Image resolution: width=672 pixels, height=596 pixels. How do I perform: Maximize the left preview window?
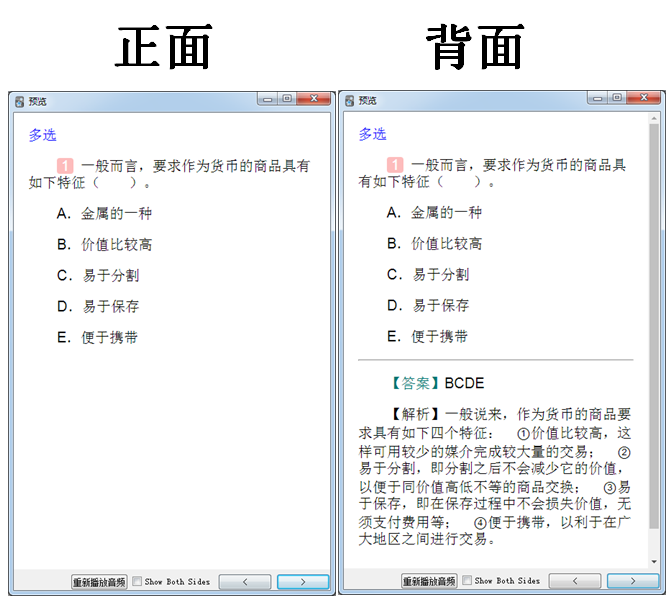click(x=287, y=99)
